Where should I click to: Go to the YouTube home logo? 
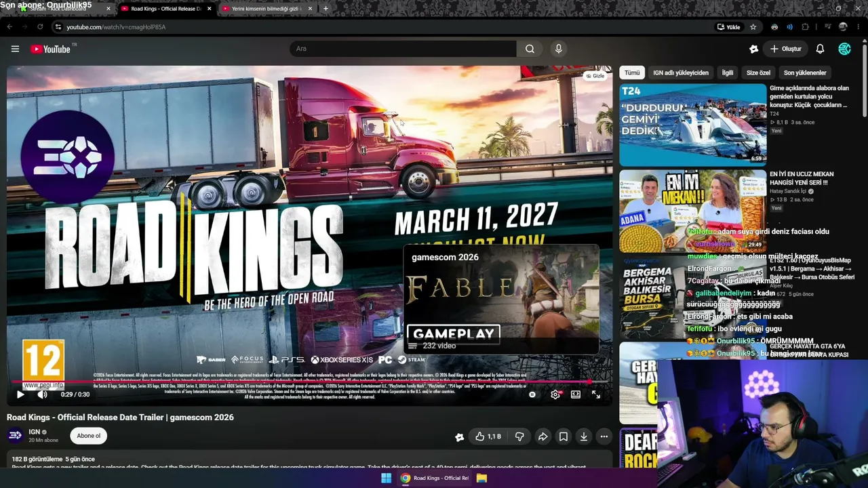pos(51,49)
